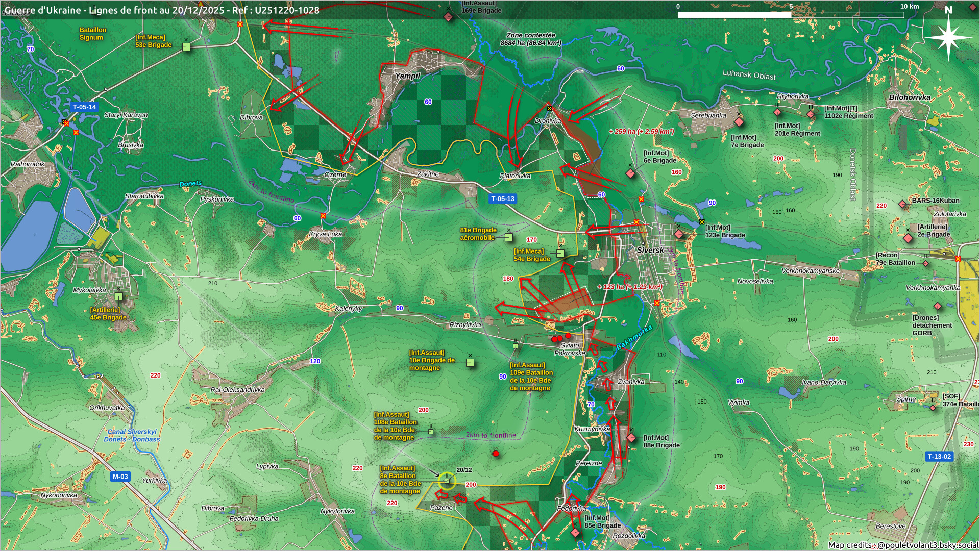Click the yellow-circled 8e Bataillon marker
Image resolution: width=980 pixels, height=551 pixels.
447,481
